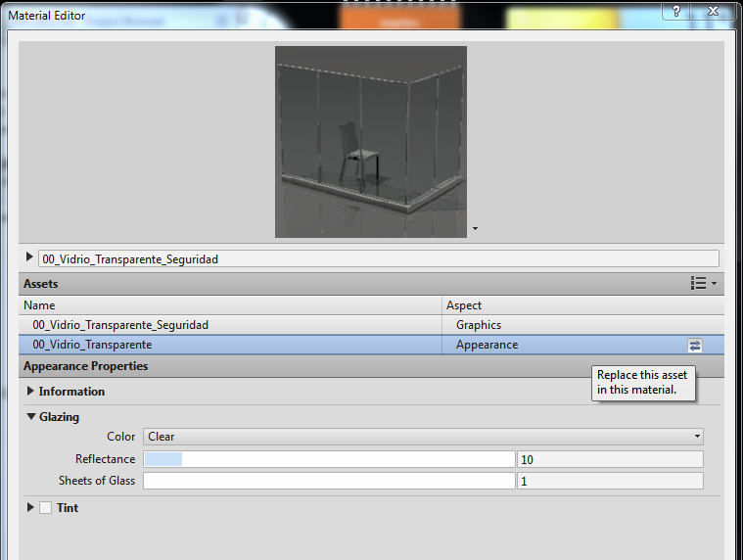Select the Graphics asset row 00_Vidrio_Transparente_Seguridad

tap(372, 325)
